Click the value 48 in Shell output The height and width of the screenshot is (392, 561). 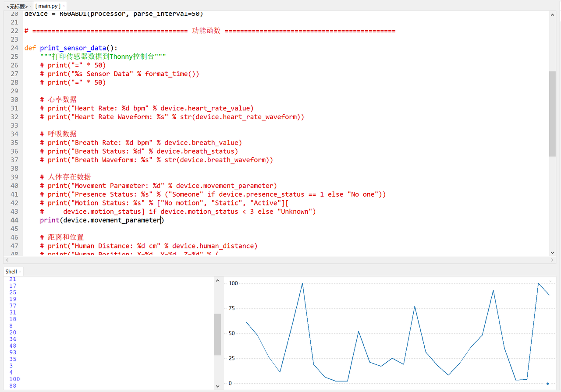point(13,346)
